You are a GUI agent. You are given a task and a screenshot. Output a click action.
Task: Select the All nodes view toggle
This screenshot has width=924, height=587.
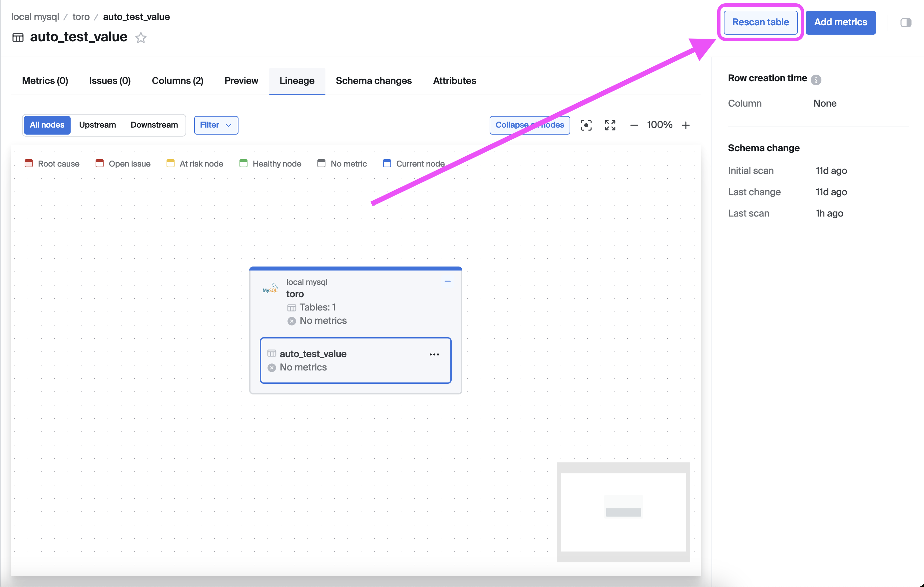[47, 125]
